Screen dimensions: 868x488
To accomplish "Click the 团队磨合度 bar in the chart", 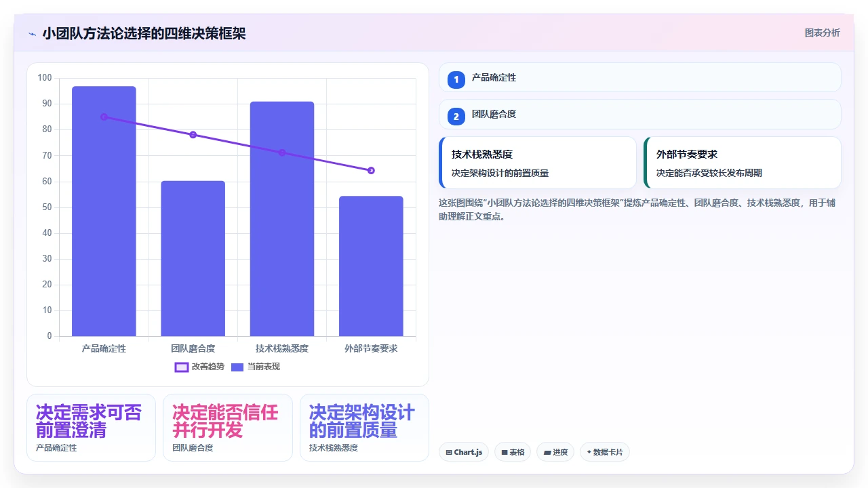I will click(x=193, y=258).
